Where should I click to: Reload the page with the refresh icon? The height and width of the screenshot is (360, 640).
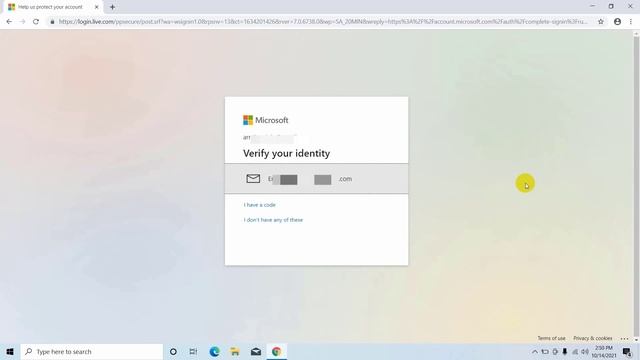pyautogui.click(x=36, y=22)
